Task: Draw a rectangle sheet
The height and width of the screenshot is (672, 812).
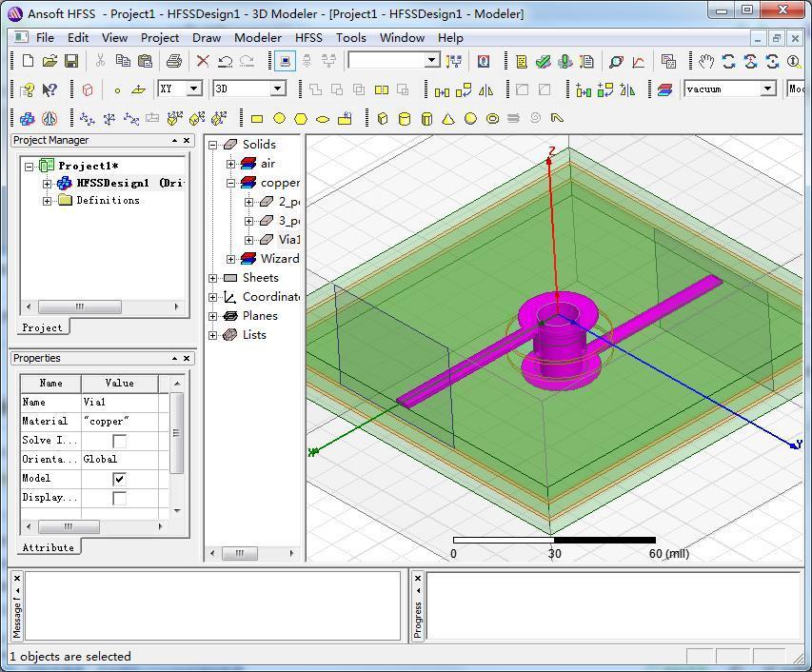Action: [x=257, y=119]
